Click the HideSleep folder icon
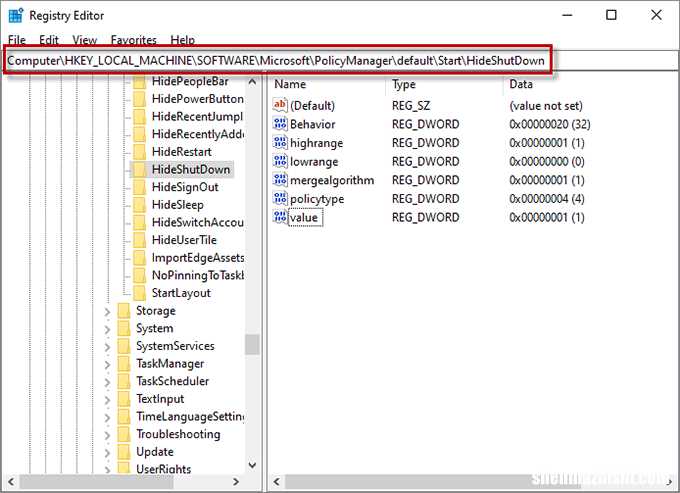The width and height of the screenshot is (680, 493). coord(140,205)
